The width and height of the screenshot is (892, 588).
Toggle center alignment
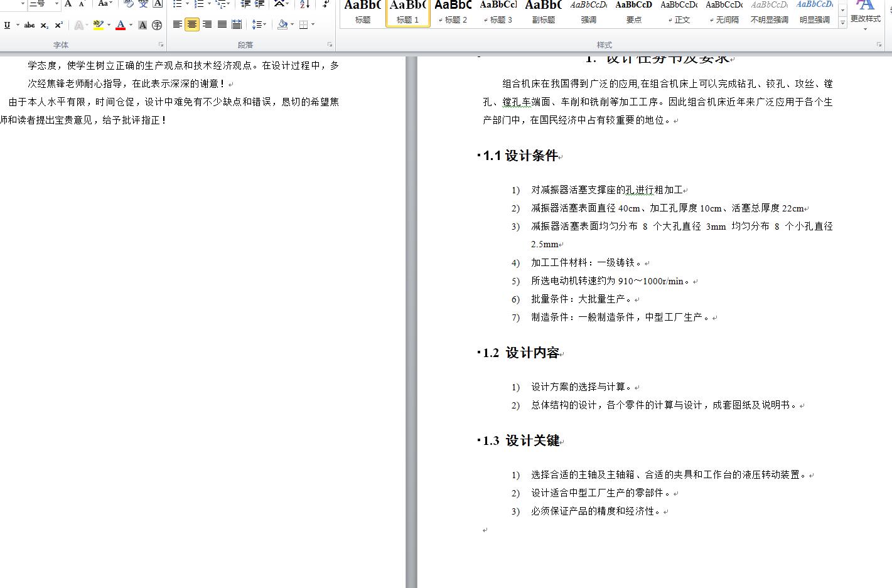pos(192,24)
